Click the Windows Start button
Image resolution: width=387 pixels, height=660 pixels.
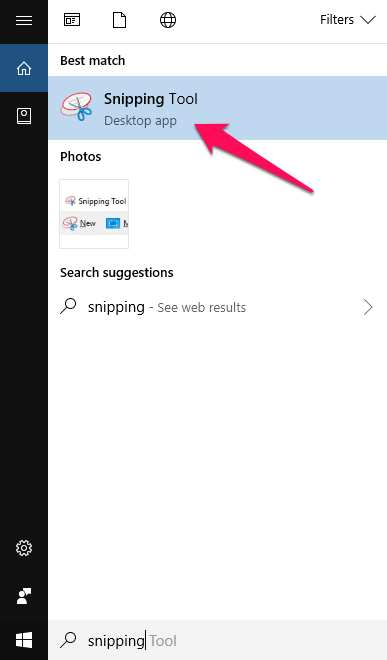tap(24, 641)
